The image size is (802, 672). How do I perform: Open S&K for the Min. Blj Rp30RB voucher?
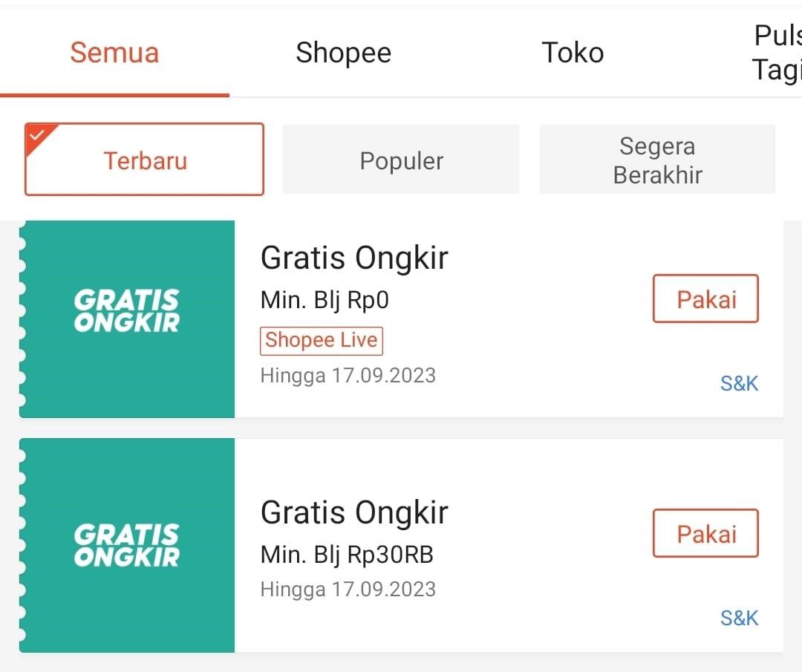pos(739,618)
